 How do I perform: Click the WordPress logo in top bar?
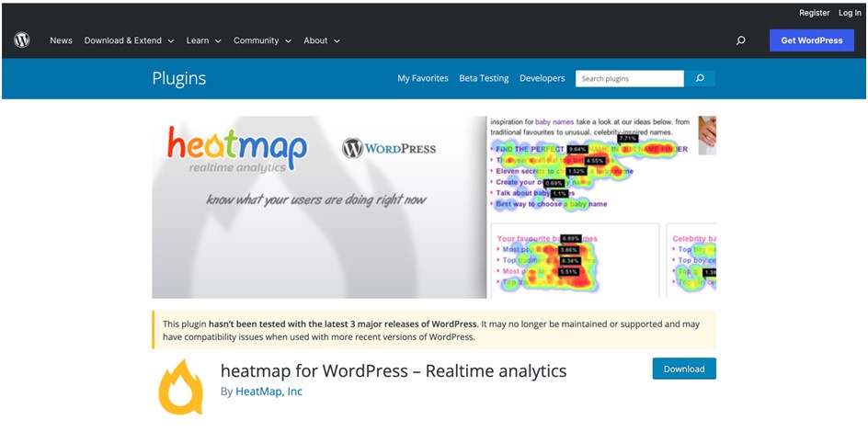tap(21, 40)
